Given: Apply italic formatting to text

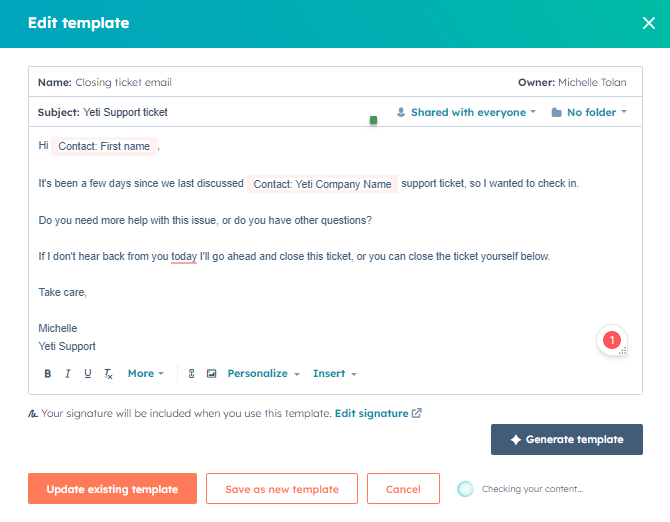Looking at the screenshot, I should coord(67,374).
